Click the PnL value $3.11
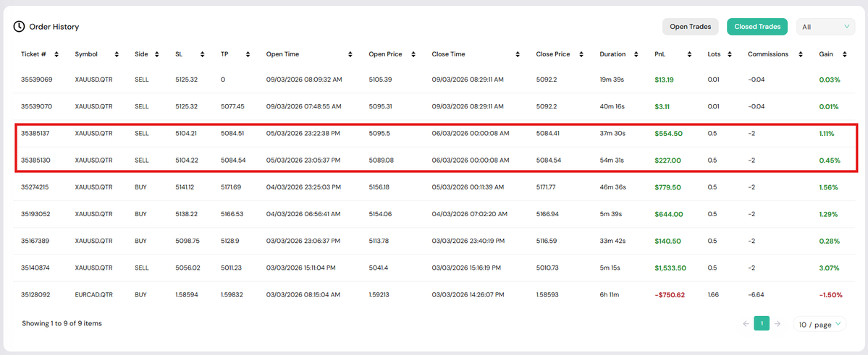The width and height of the screenshot is (868, 355). [x=662, y=106]
